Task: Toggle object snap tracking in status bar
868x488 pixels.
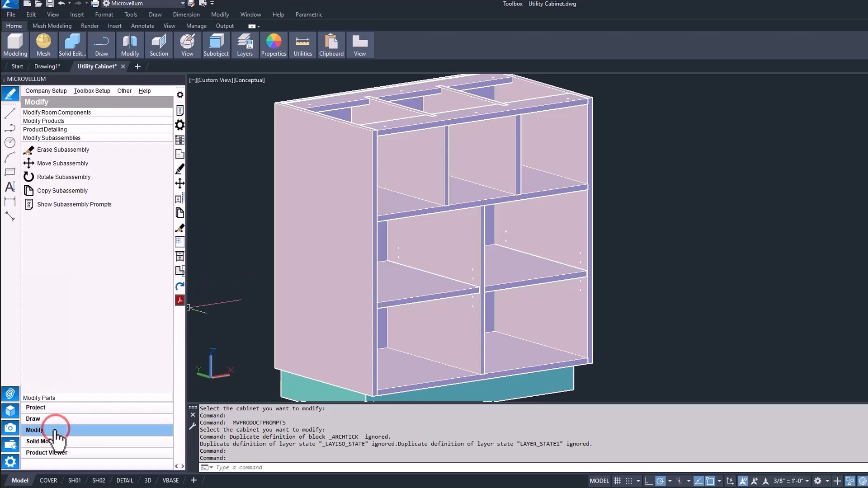Action: 698,481
